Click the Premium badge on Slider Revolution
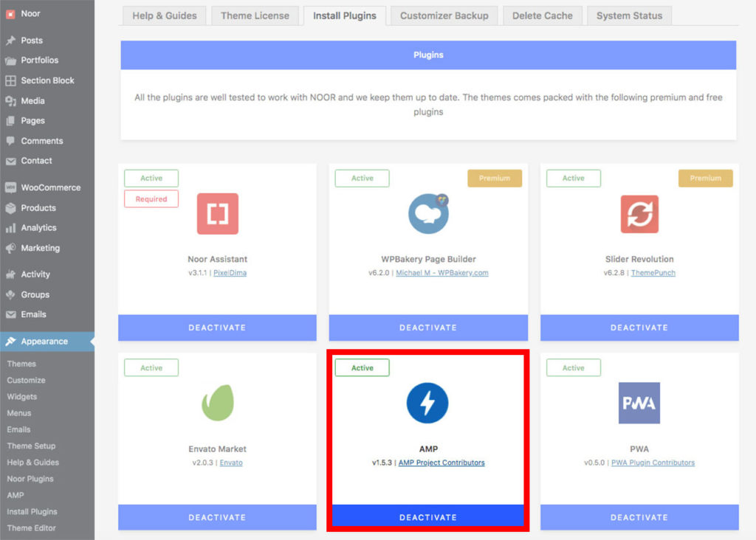 pyautogui.click(x=705, y=179)
